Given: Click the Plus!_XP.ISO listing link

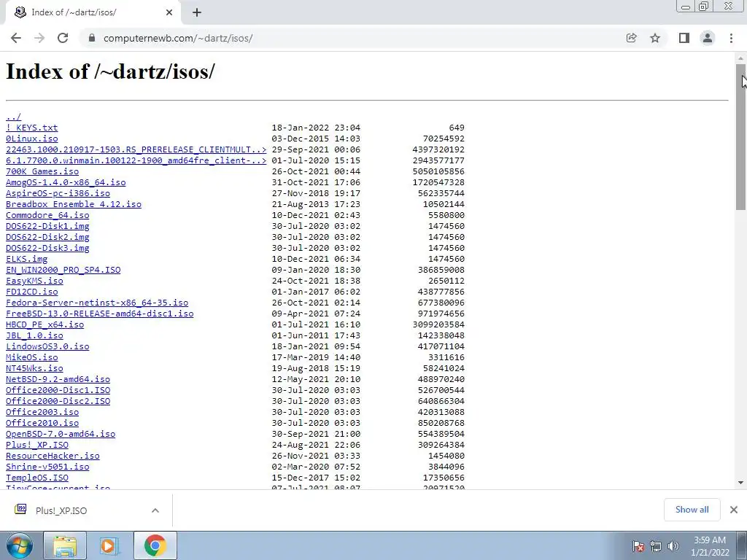Looking at the screenshot, I should (37, 446).
